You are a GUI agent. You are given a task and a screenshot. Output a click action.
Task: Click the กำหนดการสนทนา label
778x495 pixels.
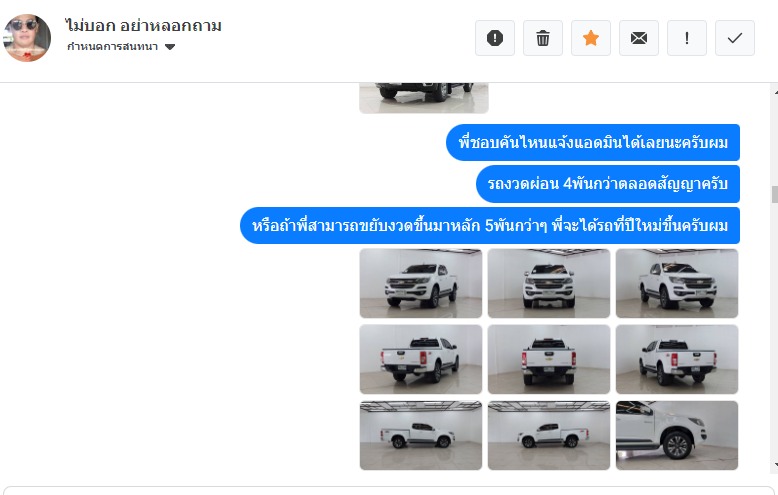click(x=112, y=47)
